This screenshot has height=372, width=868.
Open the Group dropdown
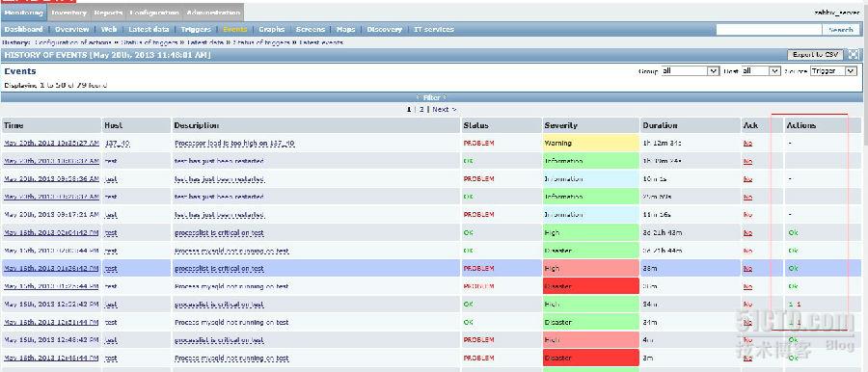tap(691, 71)
